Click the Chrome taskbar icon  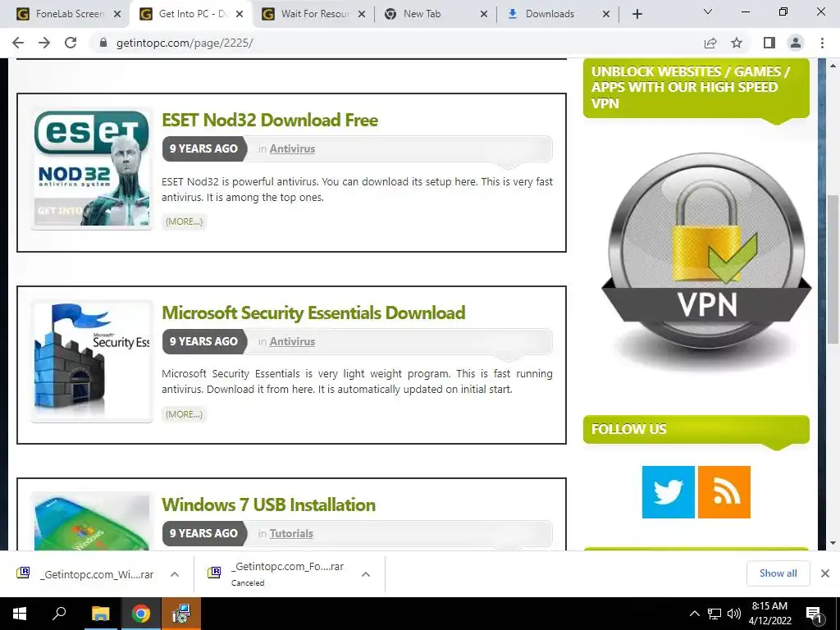click(141, 614)
